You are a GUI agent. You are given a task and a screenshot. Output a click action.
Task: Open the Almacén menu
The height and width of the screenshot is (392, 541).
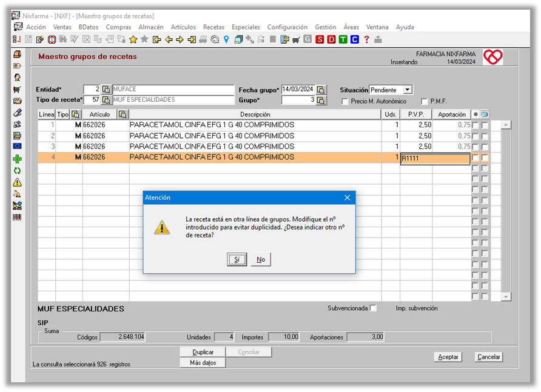pos(151,27)
